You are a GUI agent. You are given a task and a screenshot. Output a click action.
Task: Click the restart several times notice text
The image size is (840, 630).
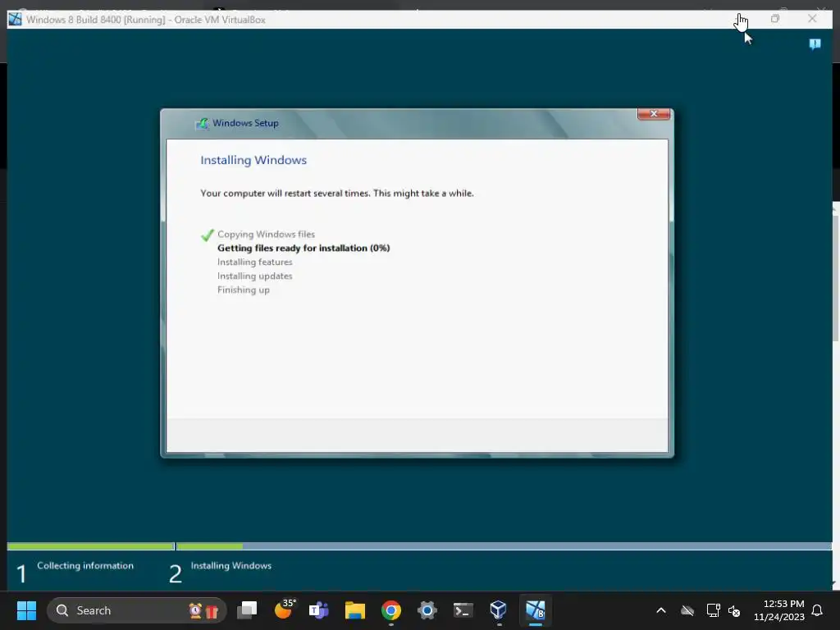click(337, 194)
